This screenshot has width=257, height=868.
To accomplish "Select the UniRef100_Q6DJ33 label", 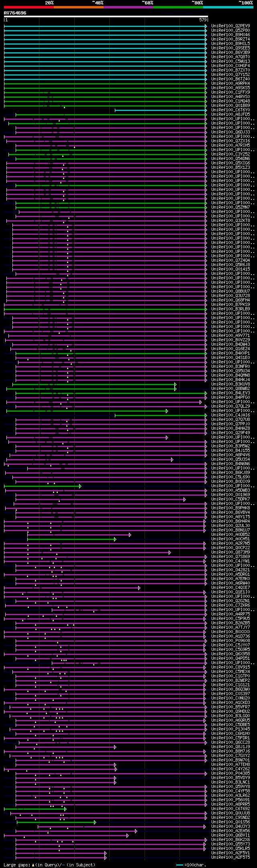I will 230,132.
